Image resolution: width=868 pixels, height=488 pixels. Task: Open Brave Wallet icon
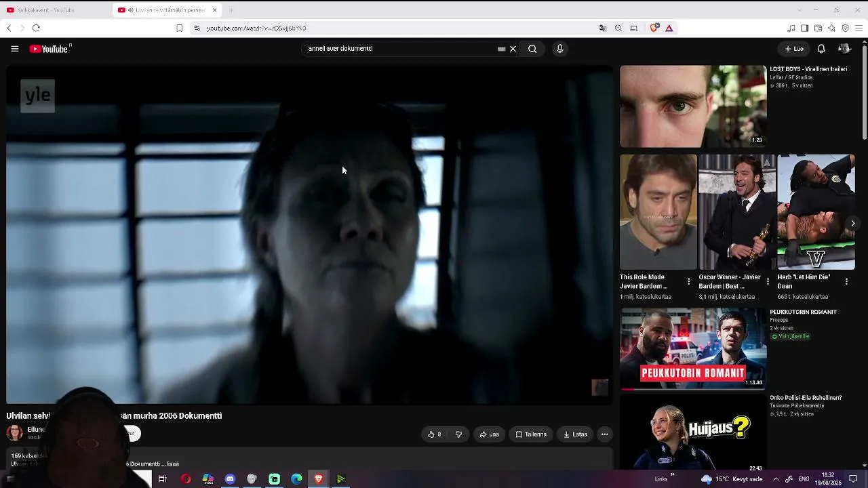click(818, 28)
